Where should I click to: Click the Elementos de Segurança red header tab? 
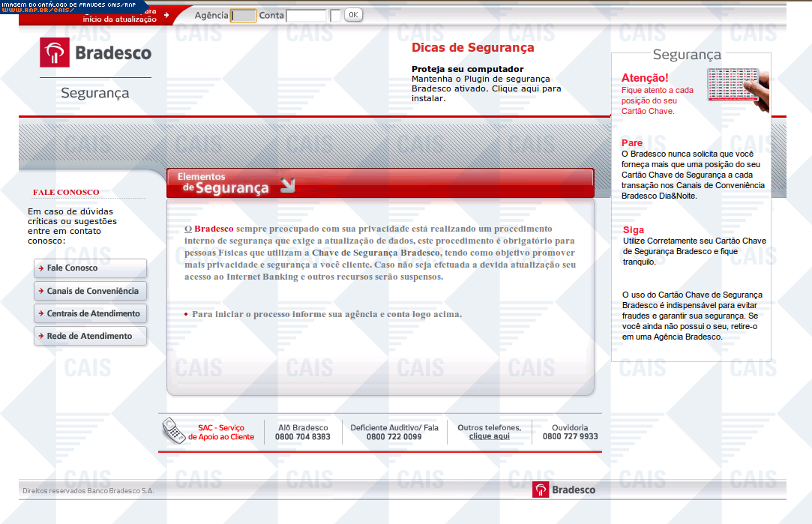click(x=379, y=183)
